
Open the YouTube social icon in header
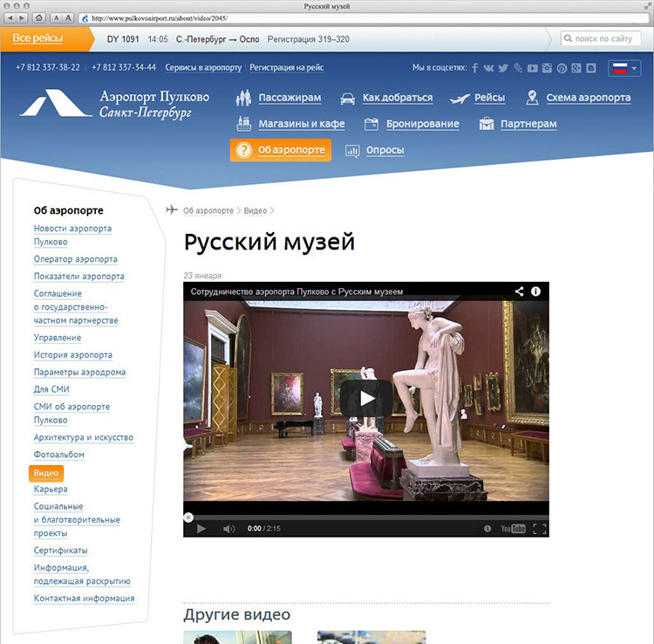coord(532,68)
